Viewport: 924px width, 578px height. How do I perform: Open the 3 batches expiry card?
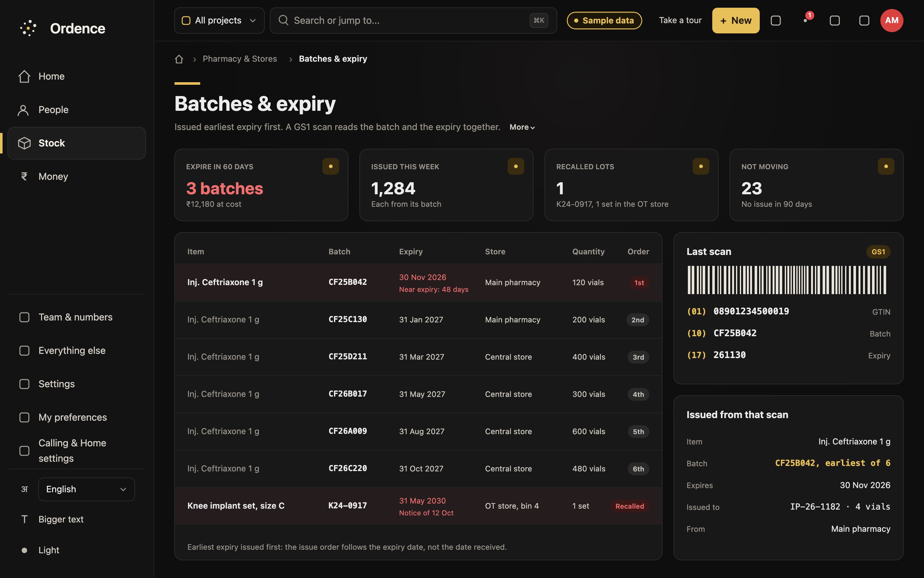point(261,185)
